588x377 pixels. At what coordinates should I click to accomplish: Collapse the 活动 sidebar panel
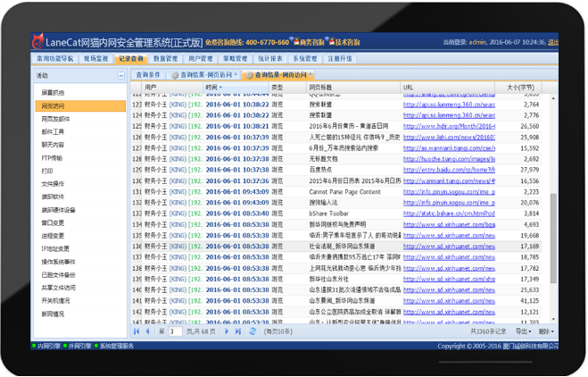[x=120, y=76]
